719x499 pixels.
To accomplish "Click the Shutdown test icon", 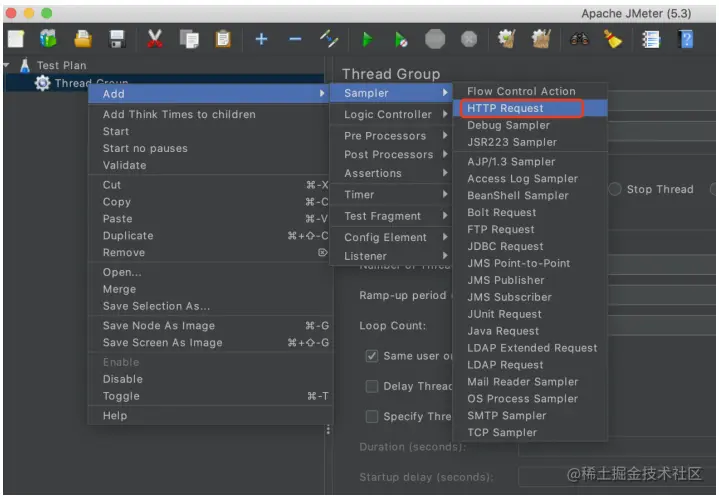I will coord(469,39).
